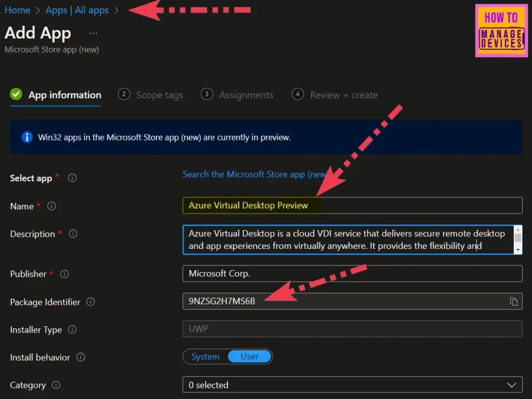Screen dimensions: 532x399
Task: Set install behavior to System
Action: [x=205, y=356]
